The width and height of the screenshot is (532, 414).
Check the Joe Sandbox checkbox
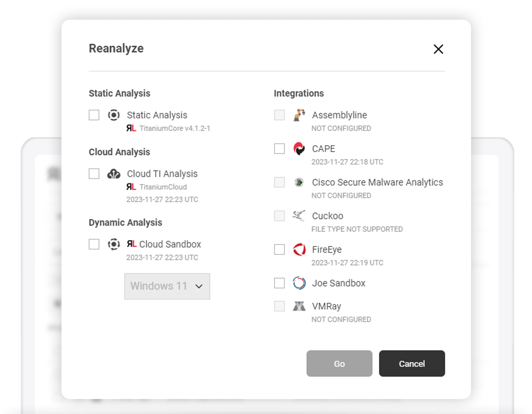[279, 283]
